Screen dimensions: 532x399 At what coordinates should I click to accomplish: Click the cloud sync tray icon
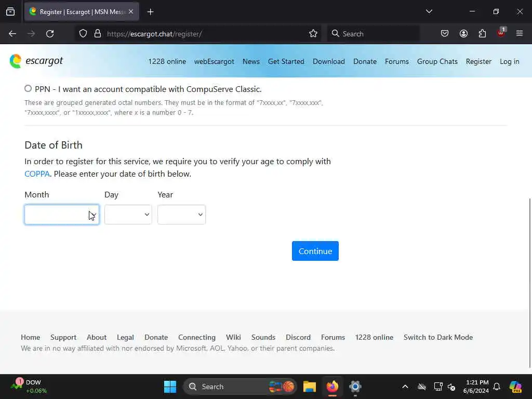pos(422,387)
